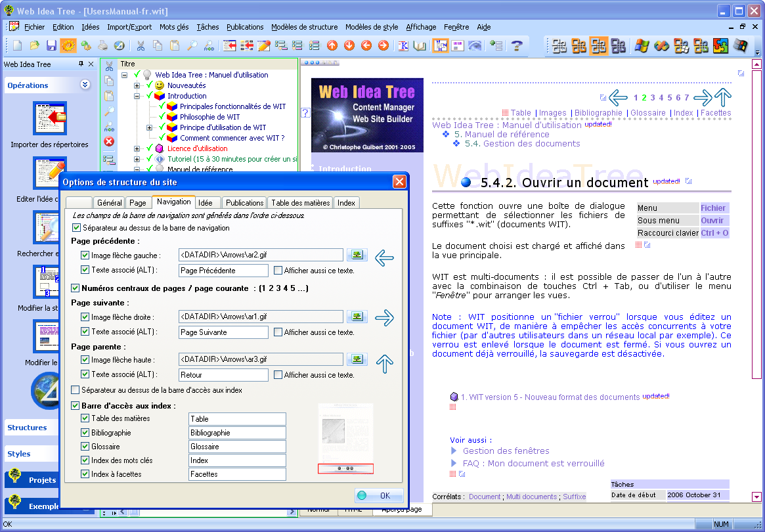Open the "Affichage" menu
Viewport: 765px width, 532px height.
(420, 27)
